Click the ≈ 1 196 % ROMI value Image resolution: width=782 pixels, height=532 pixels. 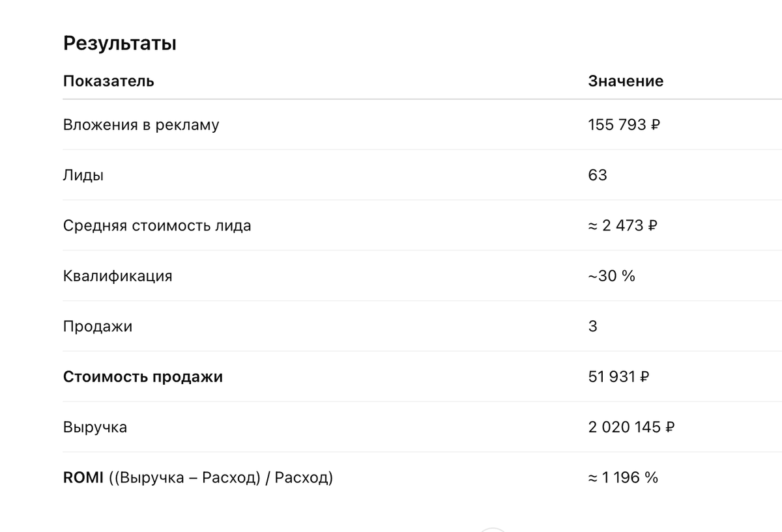coord(623,478)
